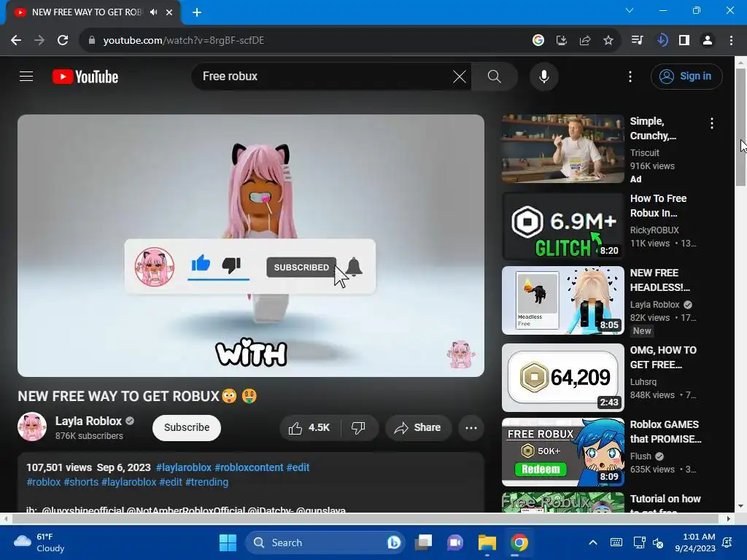
Task: Open Chrome icon in taskbar
Action: pos(519,542)
